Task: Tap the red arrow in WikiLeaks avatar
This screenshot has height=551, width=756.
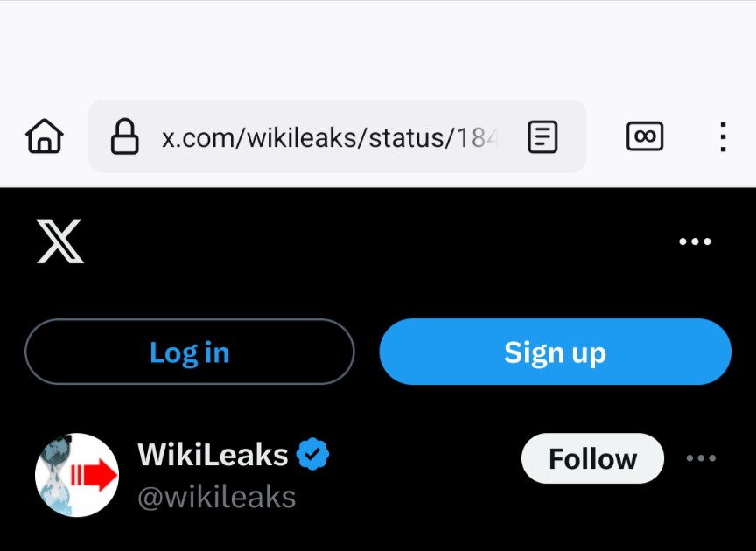Action: [94, 475]
